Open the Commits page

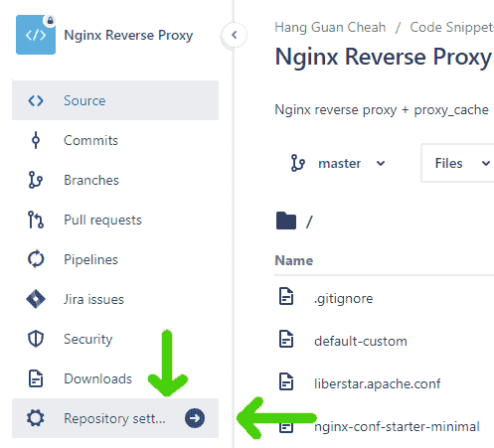click(x=115, y=140)
